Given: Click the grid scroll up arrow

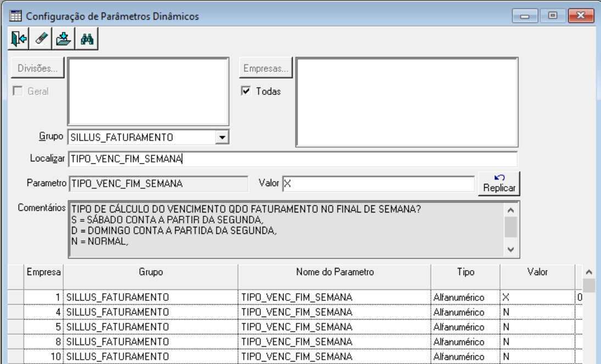Looking at the screenshot, I should click(x=589, y=272).
